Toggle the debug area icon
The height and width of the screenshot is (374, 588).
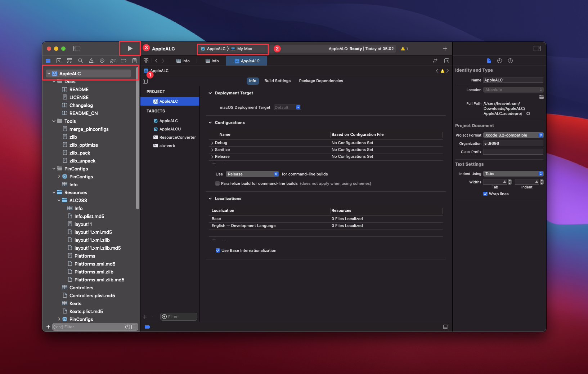coord(445,327)
